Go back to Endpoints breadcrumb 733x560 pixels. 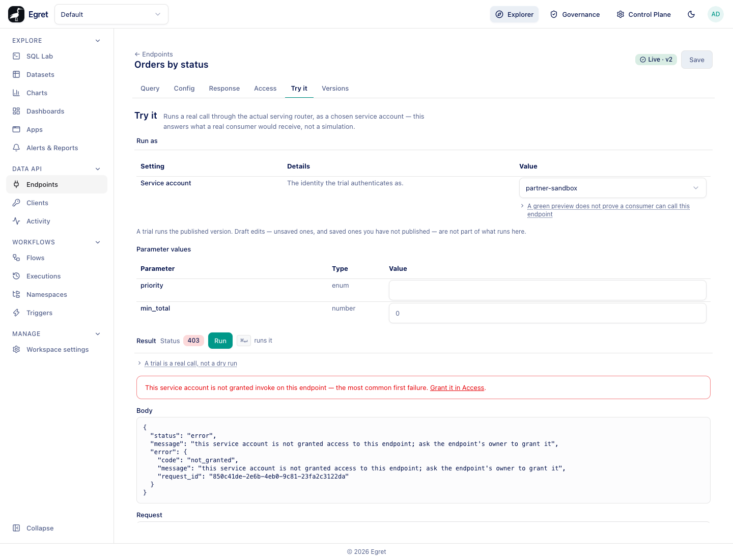tap(154, 54)
